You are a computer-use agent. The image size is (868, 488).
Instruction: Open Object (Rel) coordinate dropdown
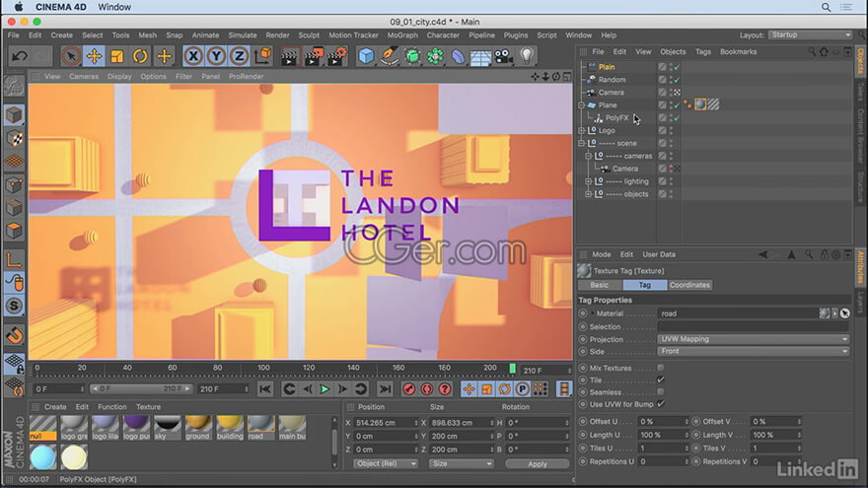pos(386,463)
